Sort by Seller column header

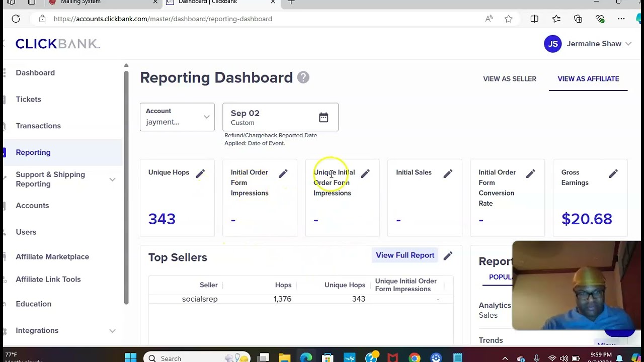pyautogui.click(x=208, y=285)
